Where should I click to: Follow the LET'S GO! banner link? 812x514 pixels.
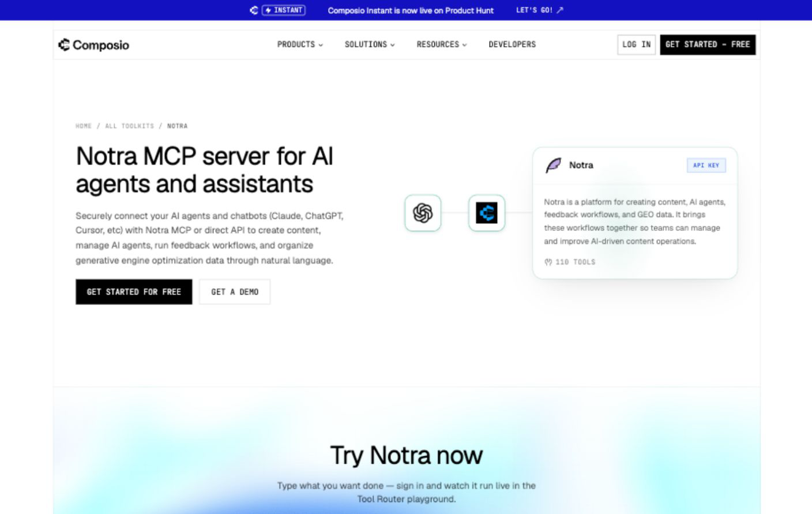coord(540,10)
